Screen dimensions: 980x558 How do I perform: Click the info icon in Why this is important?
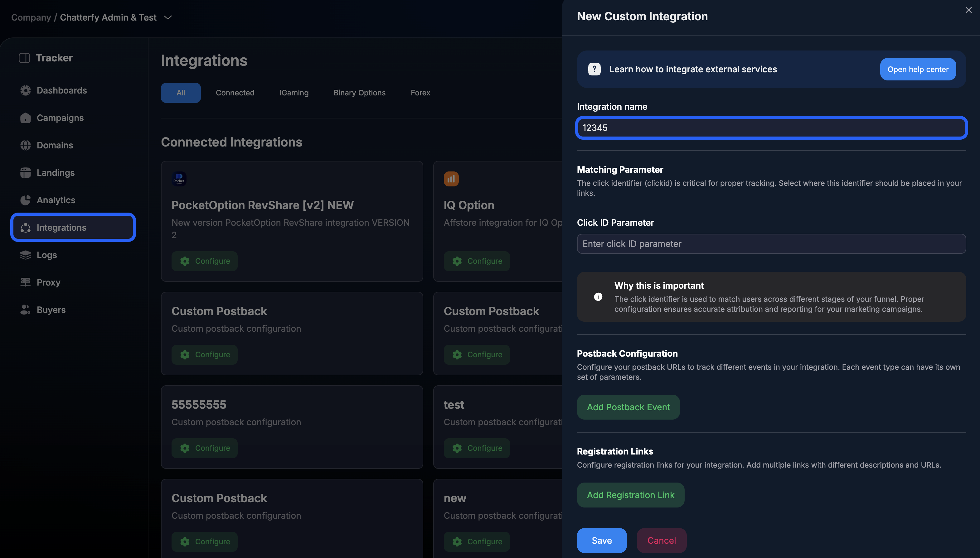tap(598, 297)
